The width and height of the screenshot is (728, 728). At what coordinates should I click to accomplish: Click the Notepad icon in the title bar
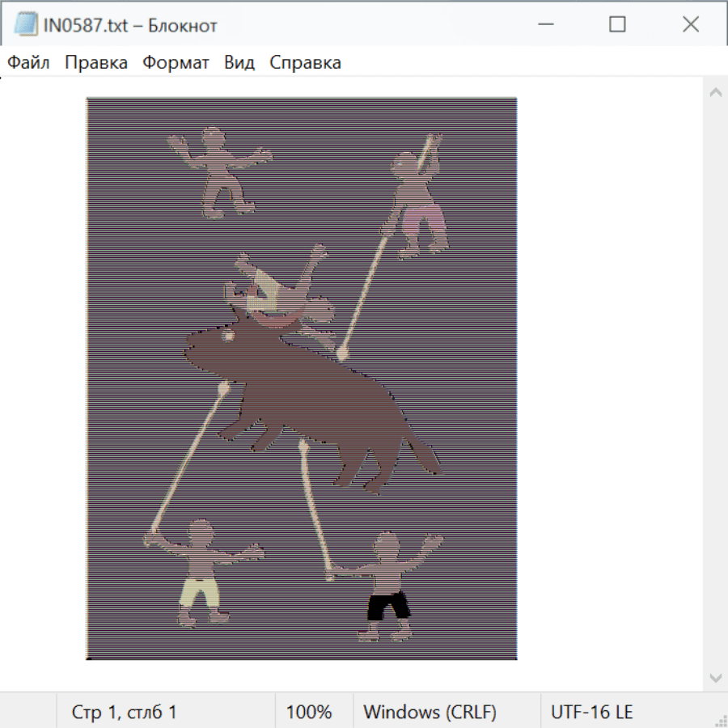pos(24,25)
